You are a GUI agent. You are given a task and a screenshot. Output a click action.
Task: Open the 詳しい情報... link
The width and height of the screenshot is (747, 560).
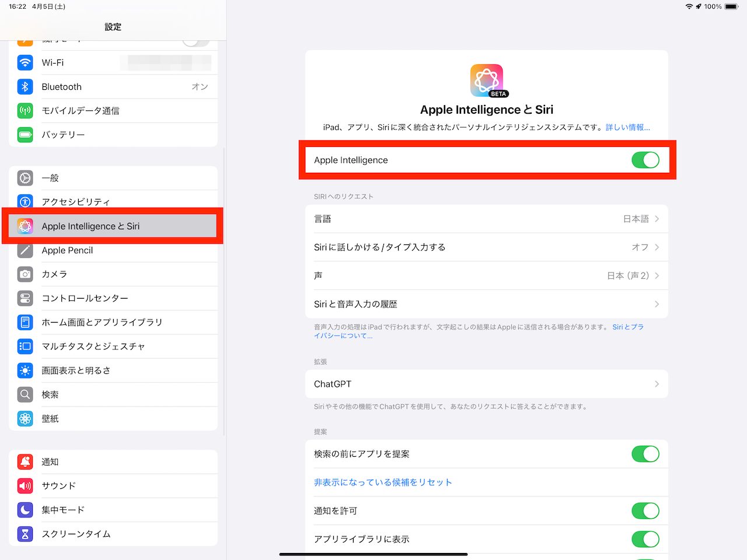(628, 127)
